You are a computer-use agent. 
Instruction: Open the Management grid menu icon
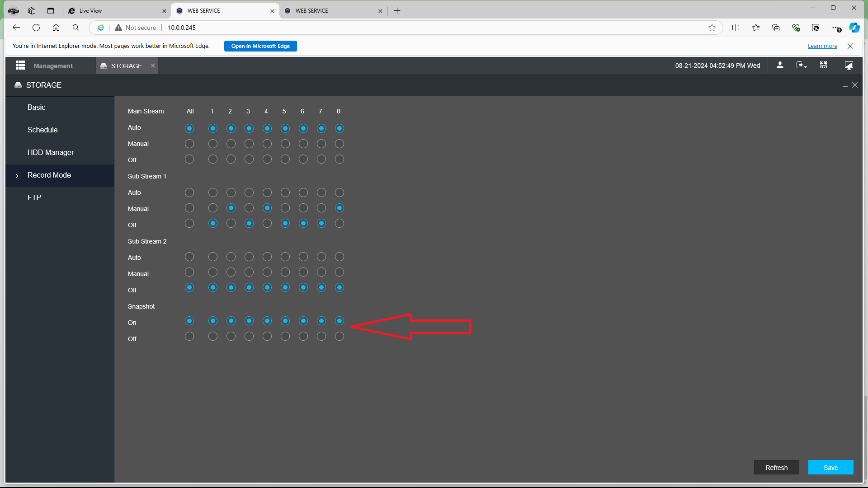(x=20, y=66)
